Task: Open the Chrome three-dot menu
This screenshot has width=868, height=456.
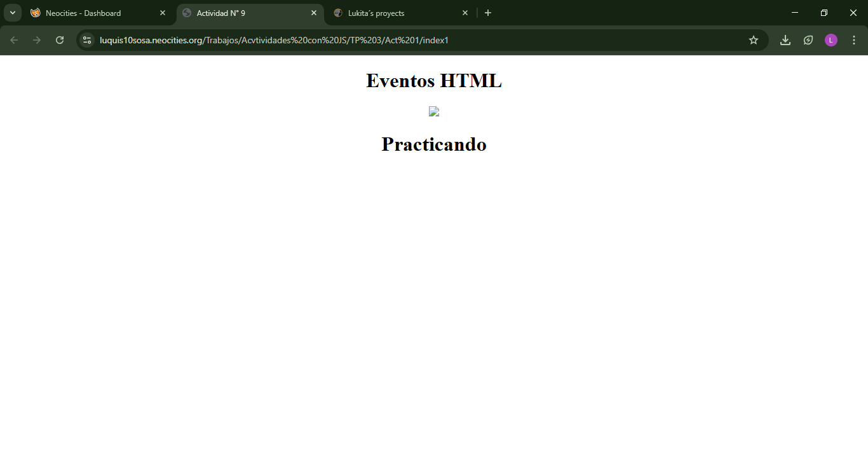Action: tap(854, 39)
